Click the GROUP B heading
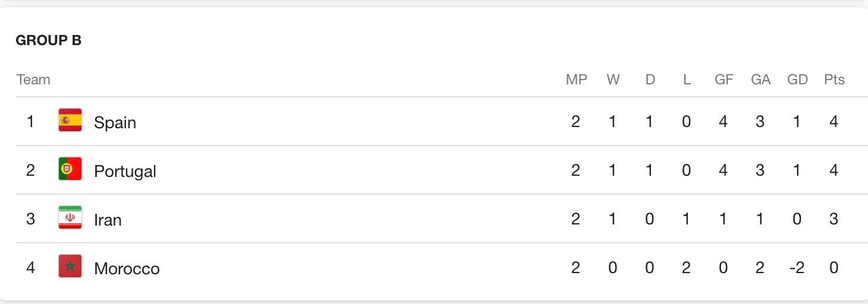Screen dimensions: 868x304 [x=49, y=40]
